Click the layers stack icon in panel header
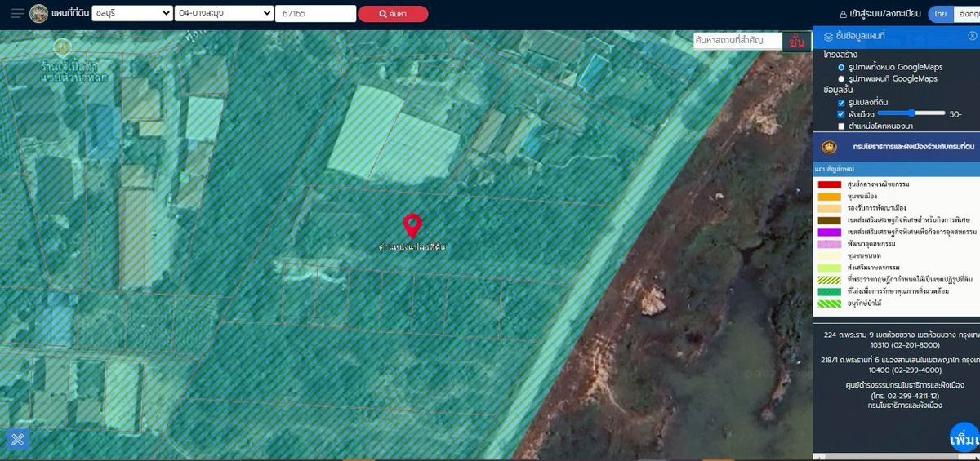The height and width of the screenshot is (461, 980). tap(828, 37)
